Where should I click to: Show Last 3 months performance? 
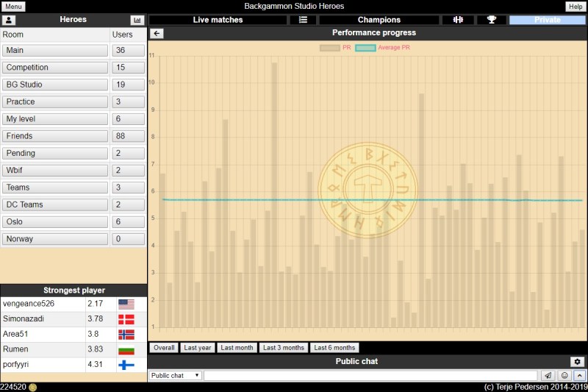pos(284,348)
